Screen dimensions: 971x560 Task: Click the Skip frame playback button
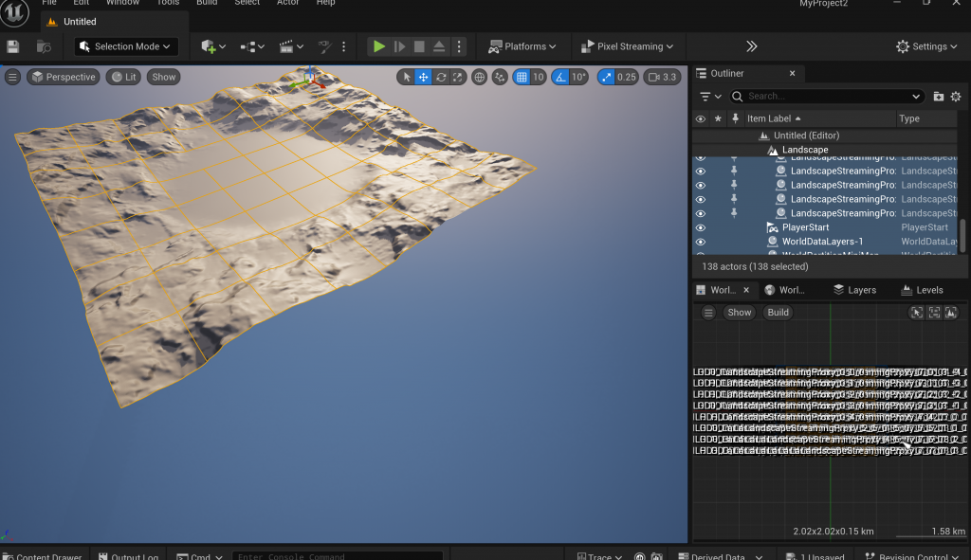point(399,46)
